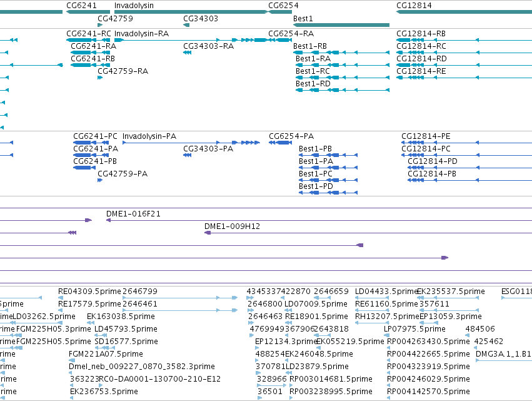Screen dimensions: 532x401
Task: Click transcript Best1-RC
Action: [313, 71]
